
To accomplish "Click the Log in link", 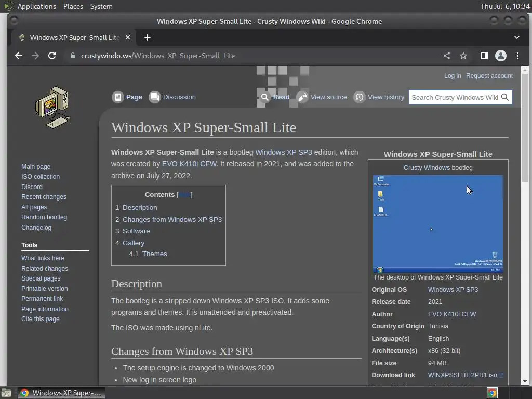I will pyautogui.click(x=453, y=76).
